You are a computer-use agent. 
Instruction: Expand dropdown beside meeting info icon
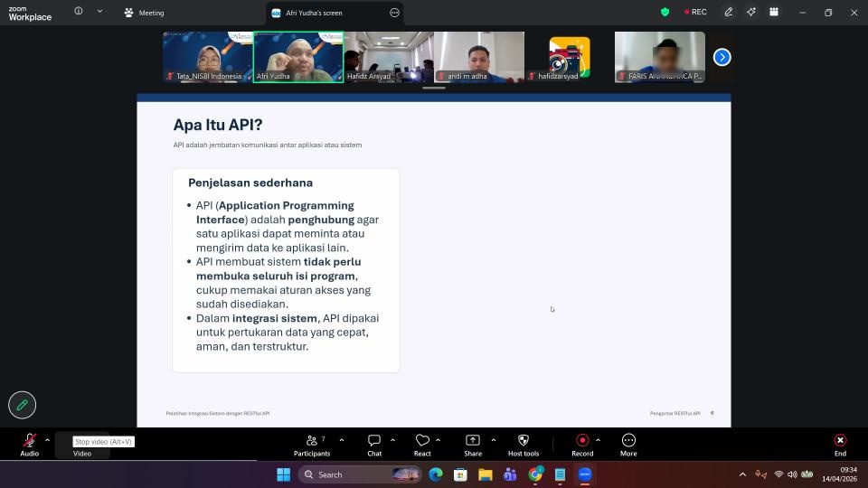[x=99, y=11]
